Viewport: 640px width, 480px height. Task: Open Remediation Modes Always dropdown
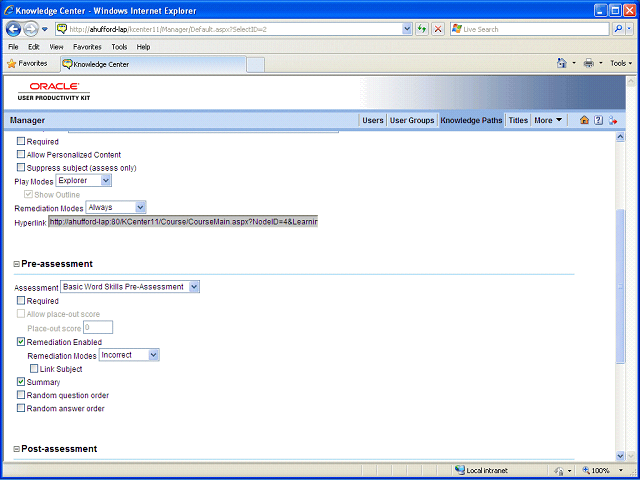(116, 207)
